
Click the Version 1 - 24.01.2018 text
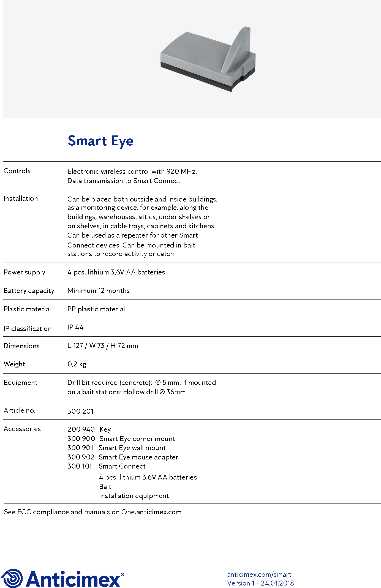pyautogui.click(x=260, y=583)
